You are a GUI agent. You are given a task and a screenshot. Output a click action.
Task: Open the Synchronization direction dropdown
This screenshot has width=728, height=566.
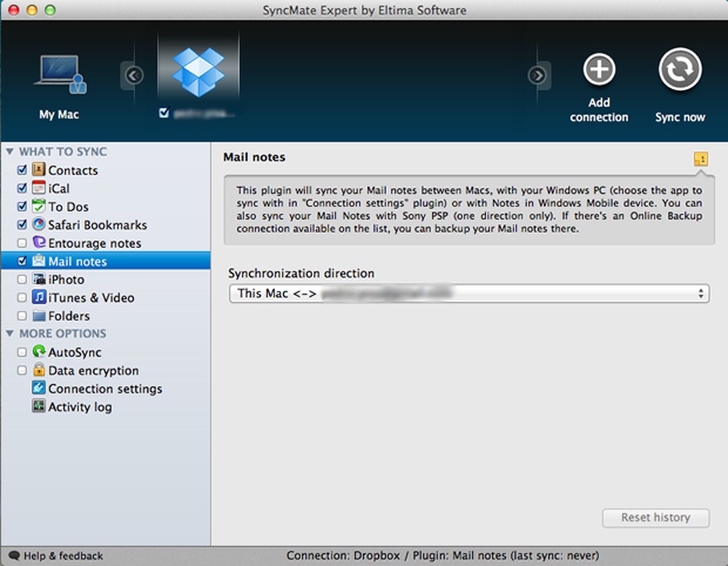[471, 293]
